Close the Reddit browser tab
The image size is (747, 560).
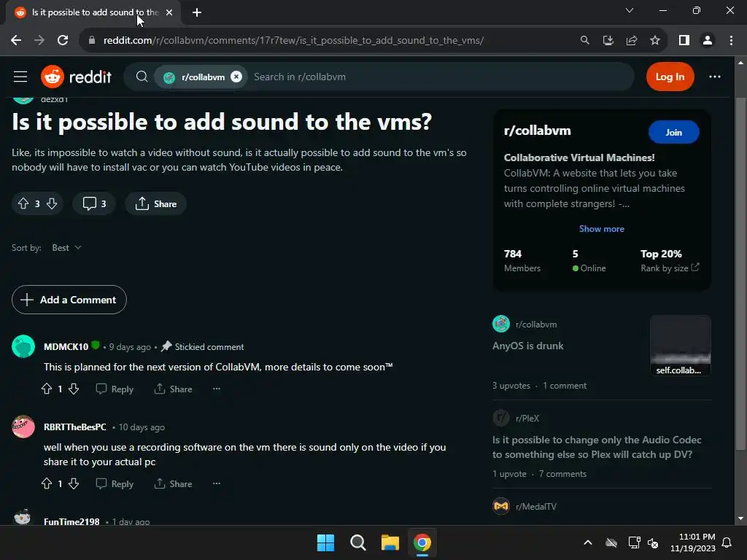[169, 12]
